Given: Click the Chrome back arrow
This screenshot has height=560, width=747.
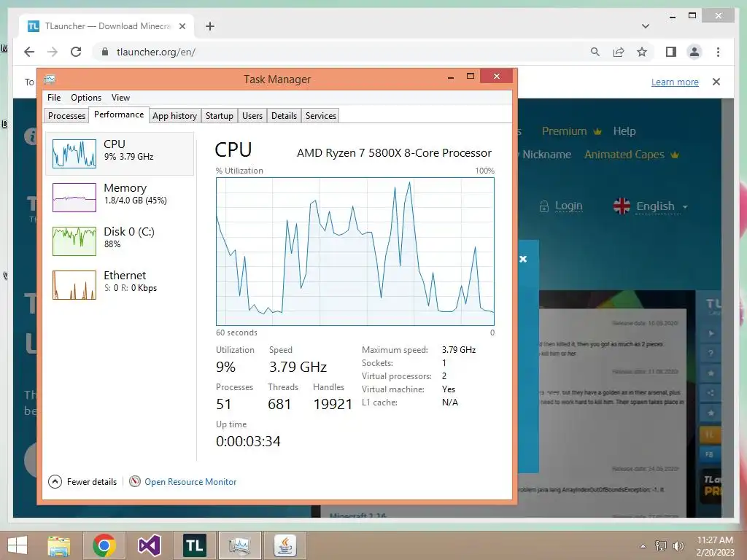Looking at the screenshot, I should 29,52.
